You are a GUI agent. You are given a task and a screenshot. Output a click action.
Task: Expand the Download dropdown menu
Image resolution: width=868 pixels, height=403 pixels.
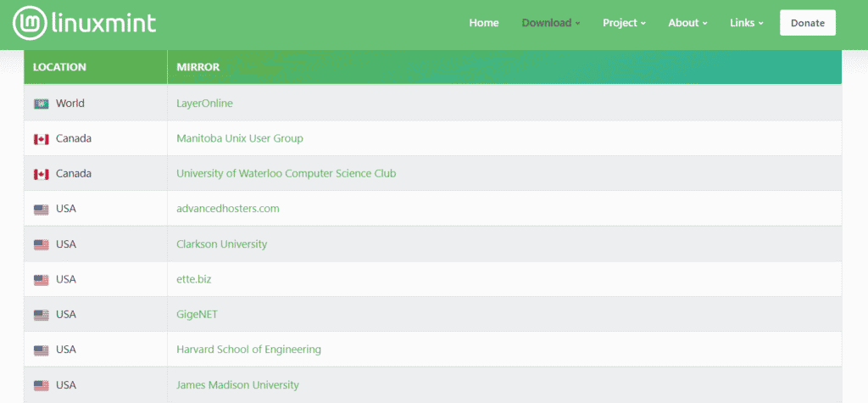(x=550, y=23)
